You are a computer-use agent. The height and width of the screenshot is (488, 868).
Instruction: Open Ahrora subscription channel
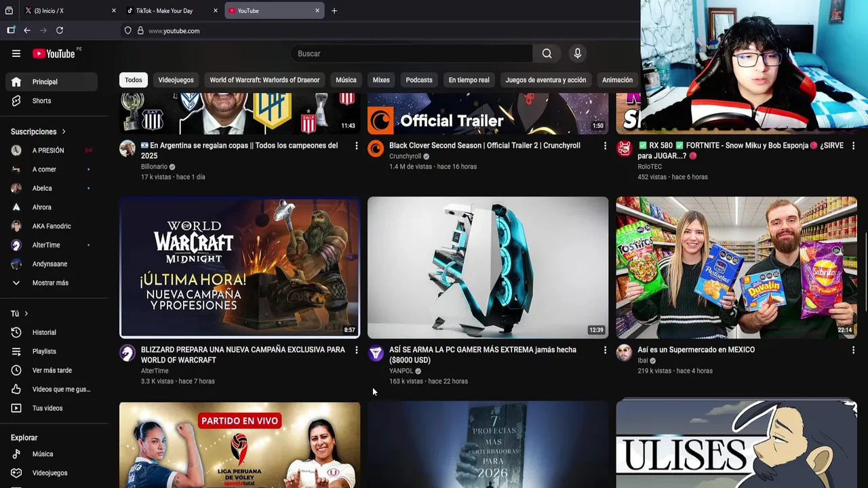[52, 207]
